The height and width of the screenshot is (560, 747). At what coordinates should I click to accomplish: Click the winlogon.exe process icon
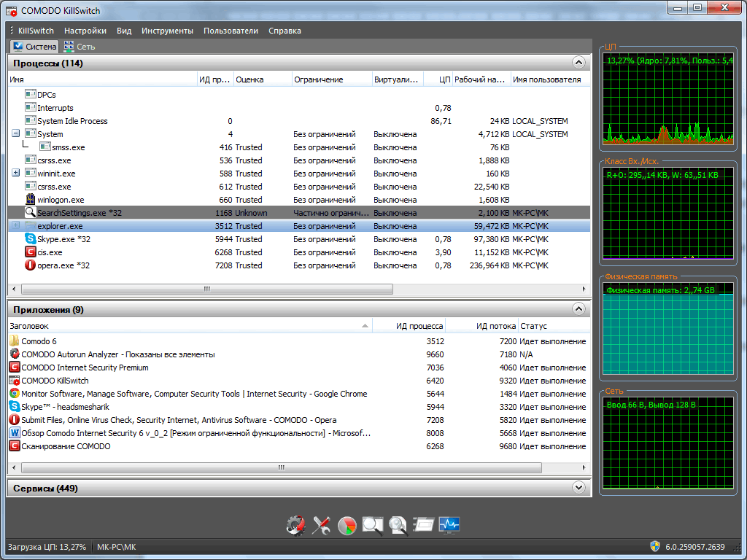tap(31, 200)
